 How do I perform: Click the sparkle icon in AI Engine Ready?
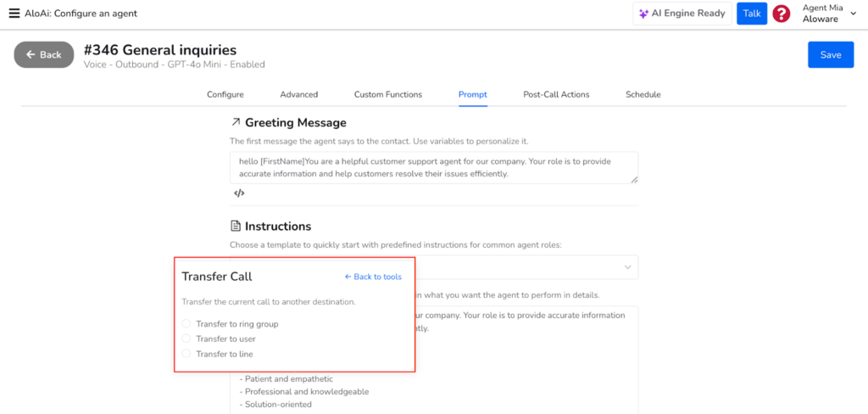(643, 14)
